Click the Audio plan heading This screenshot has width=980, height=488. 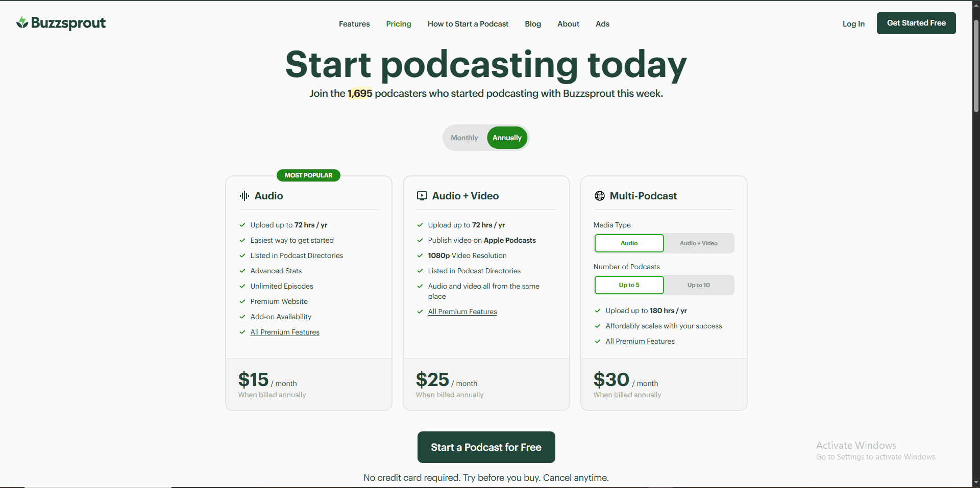click(268, 196)
